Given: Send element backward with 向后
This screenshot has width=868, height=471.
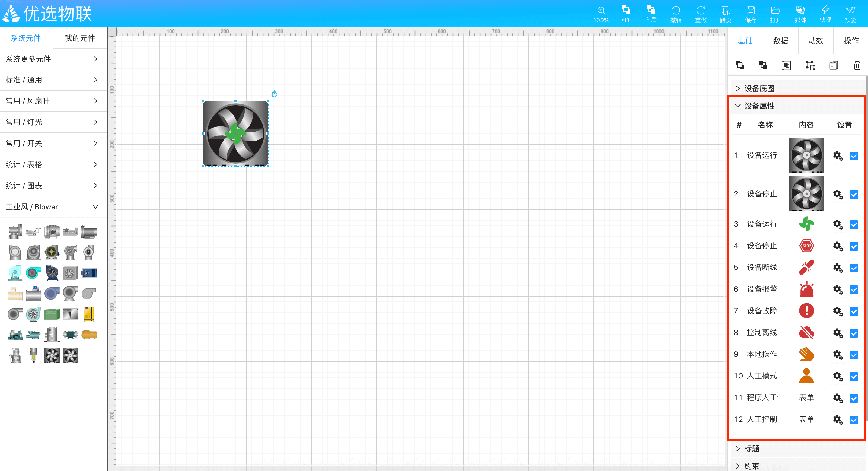Looking at the screenshot, I should click(651, 14).
